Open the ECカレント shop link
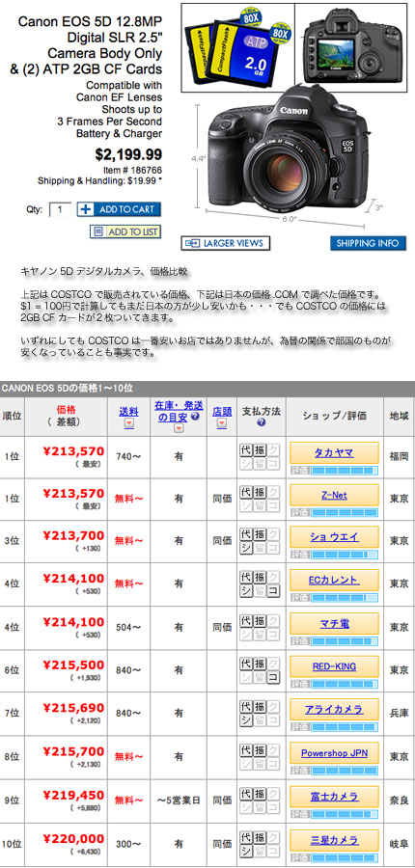 pyautogui.click(x=334, y=581)
